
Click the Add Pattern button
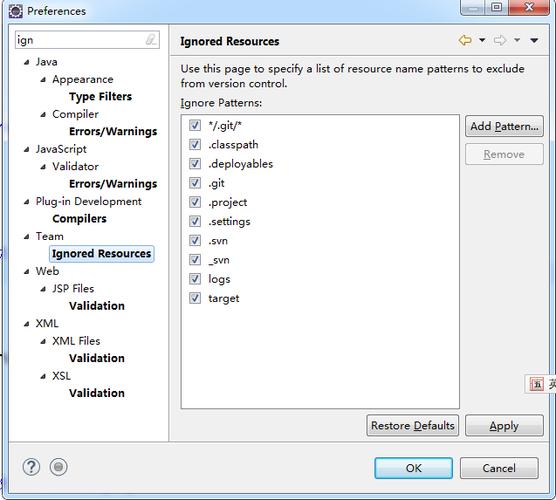click(x=504, y=126)
